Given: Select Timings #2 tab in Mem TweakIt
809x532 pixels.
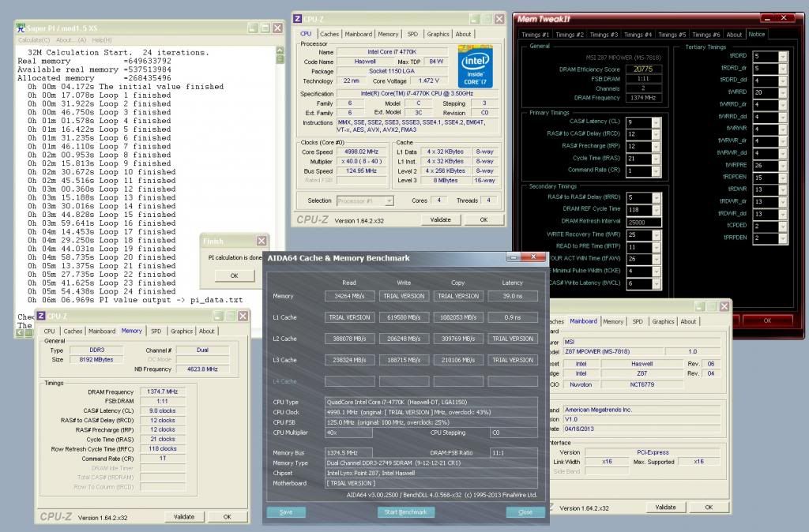Looking at the screenshot, I should coord(569,35).
